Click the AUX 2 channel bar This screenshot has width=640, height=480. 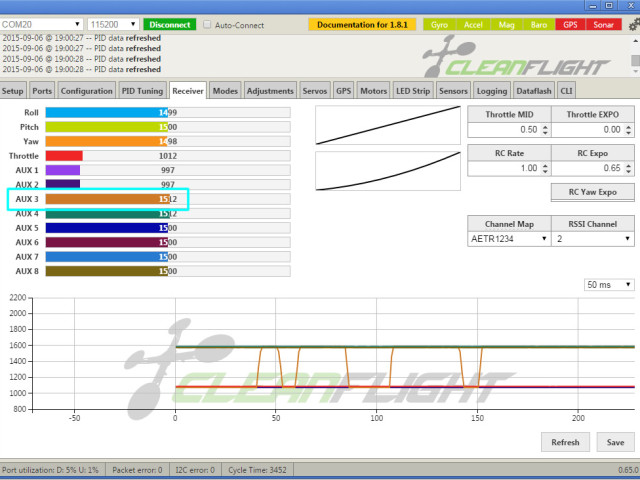(168, 184)
